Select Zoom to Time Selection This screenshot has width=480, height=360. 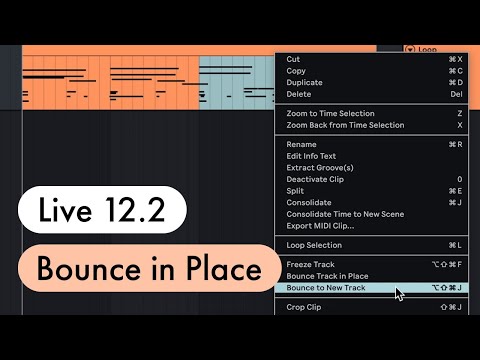[371, 114]
